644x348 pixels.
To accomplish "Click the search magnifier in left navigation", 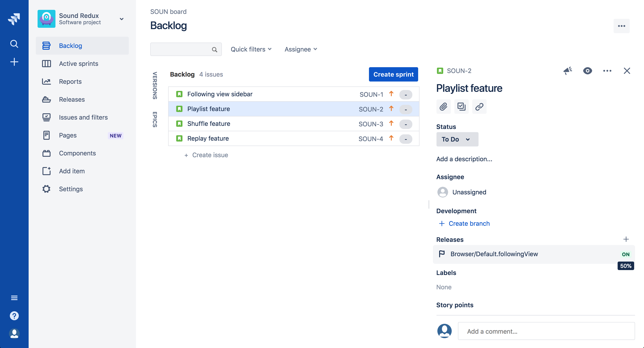I will click(x=14, y=44).
